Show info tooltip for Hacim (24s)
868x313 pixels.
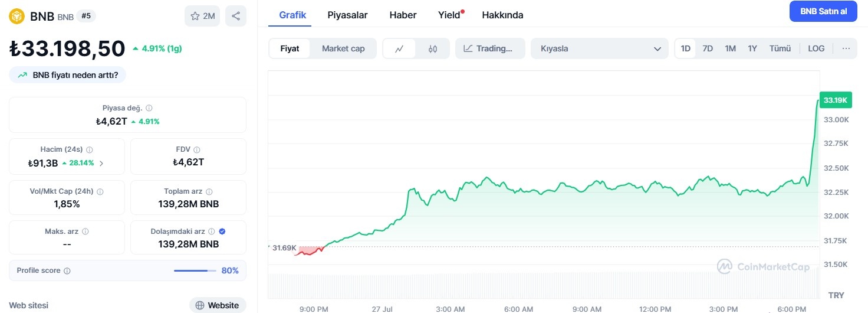89,150
